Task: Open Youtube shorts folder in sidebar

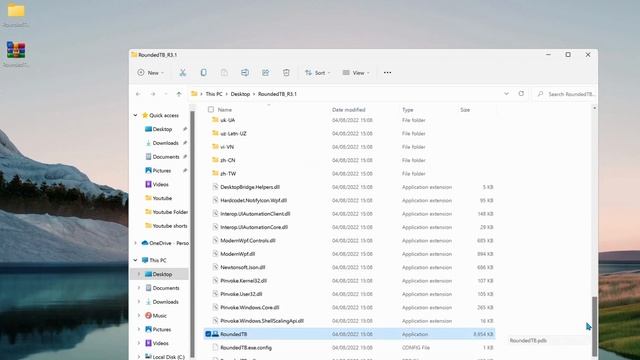Action: (169, 226)
